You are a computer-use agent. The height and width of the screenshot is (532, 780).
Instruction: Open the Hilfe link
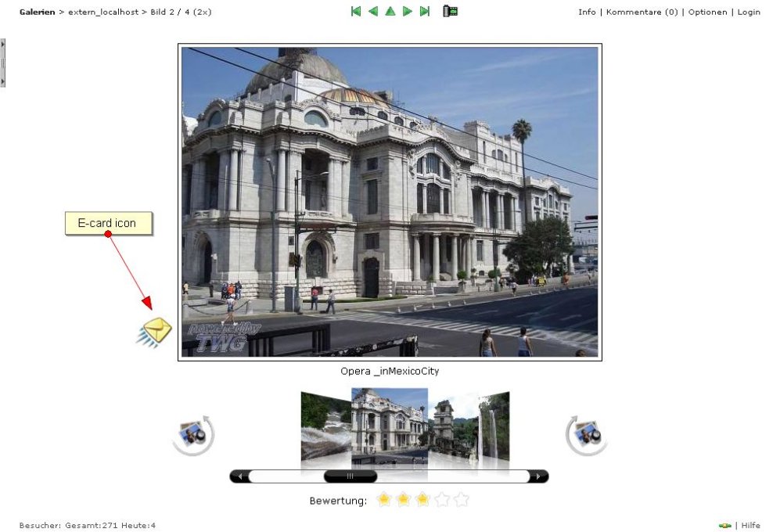750,526
